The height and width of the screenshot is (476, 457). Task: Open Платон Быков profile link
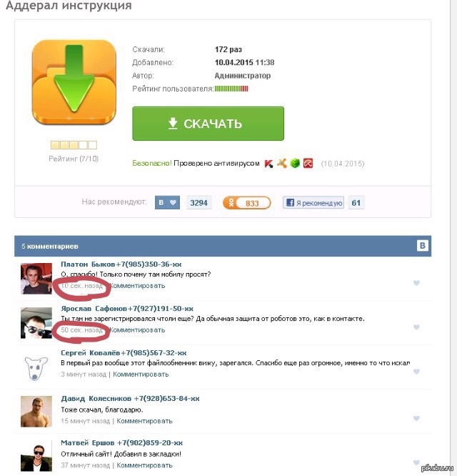click(88, 264)
